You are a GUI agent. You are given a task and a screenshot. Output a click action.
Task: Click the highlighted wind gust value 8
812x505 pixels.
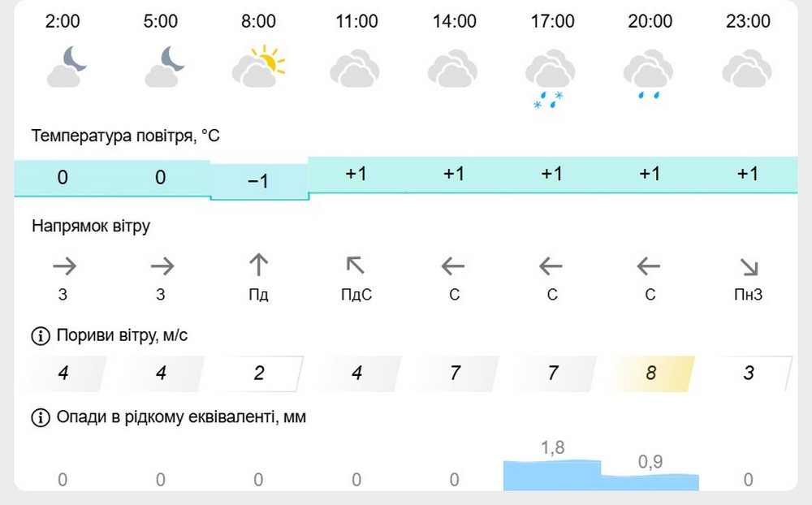[x=650, y=373]
